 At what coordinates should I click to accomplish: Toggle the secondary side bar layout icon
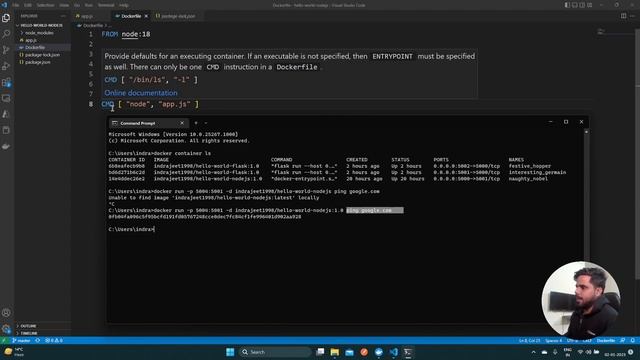tap(582, 5)
